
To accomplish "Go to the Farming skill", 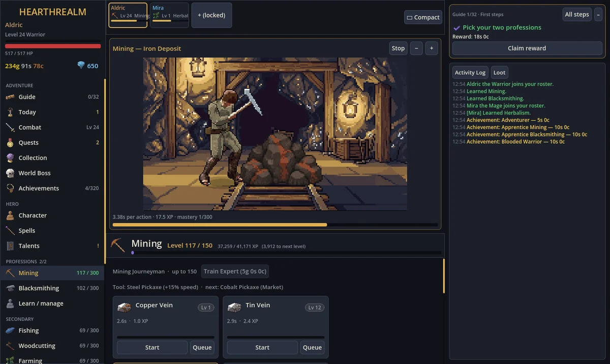I will coord(52,360).
